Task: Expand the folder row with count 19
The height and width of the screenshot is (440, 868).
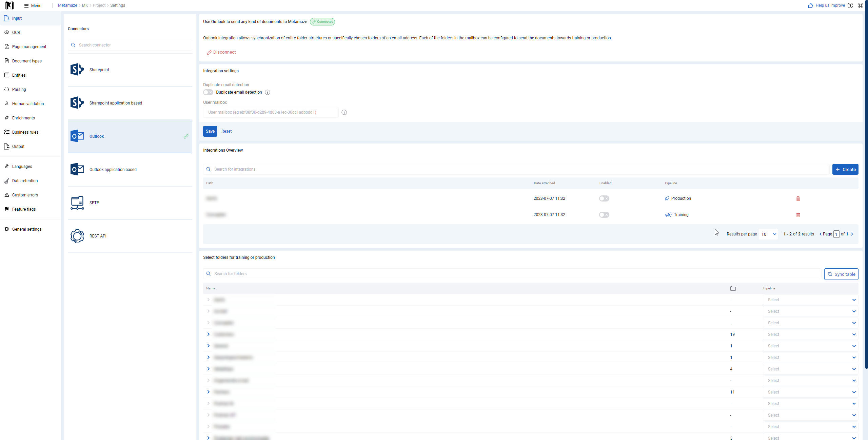Action: click(x=209, y=334)
